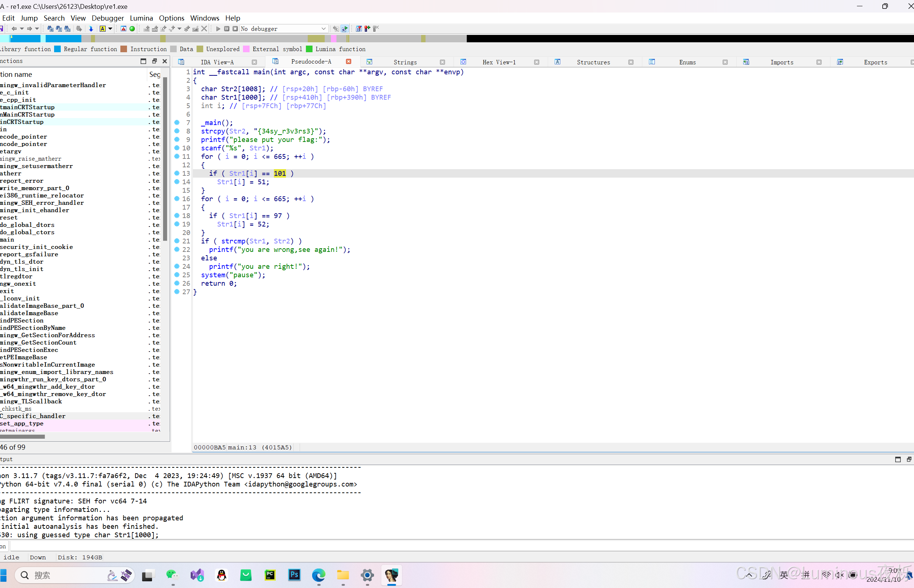Screen dimensions: 914x588
Task: Click the blue down arrow jump icon
Action: (91, 29)
